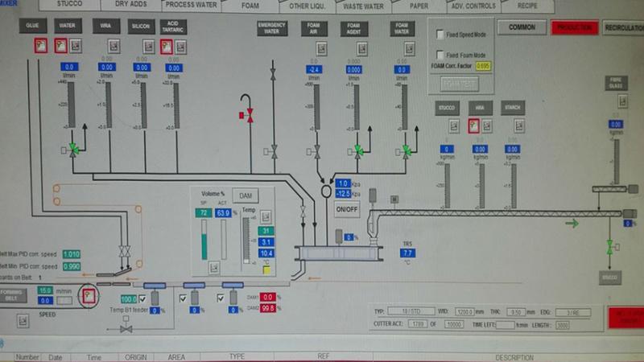Open the Volume % trend icon

click(x=214, y=268)
